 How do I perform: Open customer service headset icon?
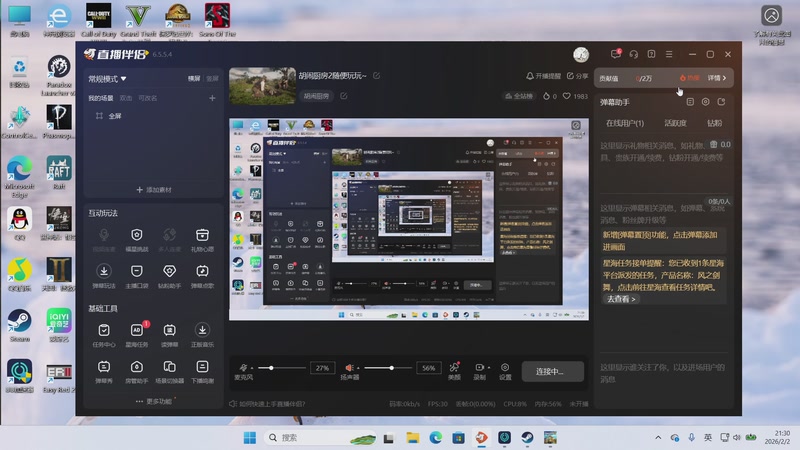coord(634,54)
